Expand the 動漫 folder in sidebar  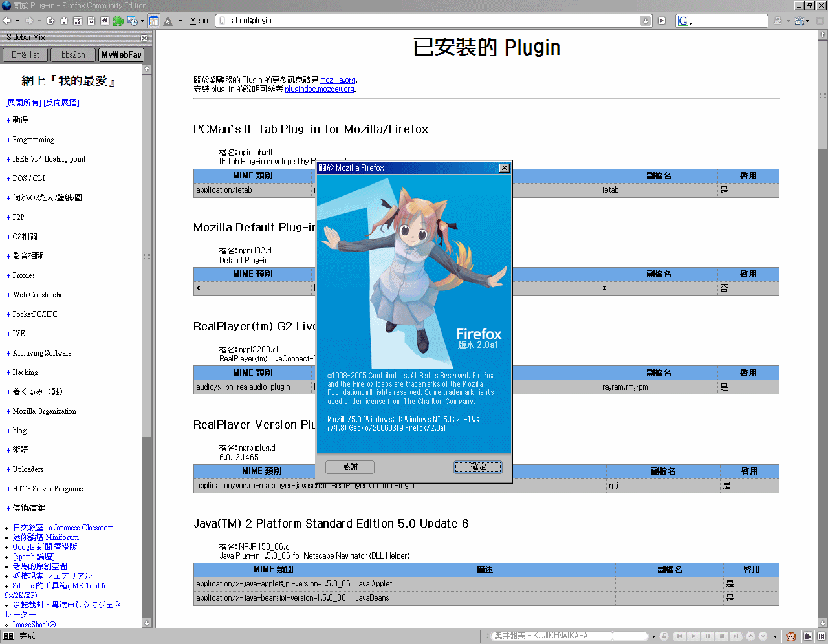point(8,120)
